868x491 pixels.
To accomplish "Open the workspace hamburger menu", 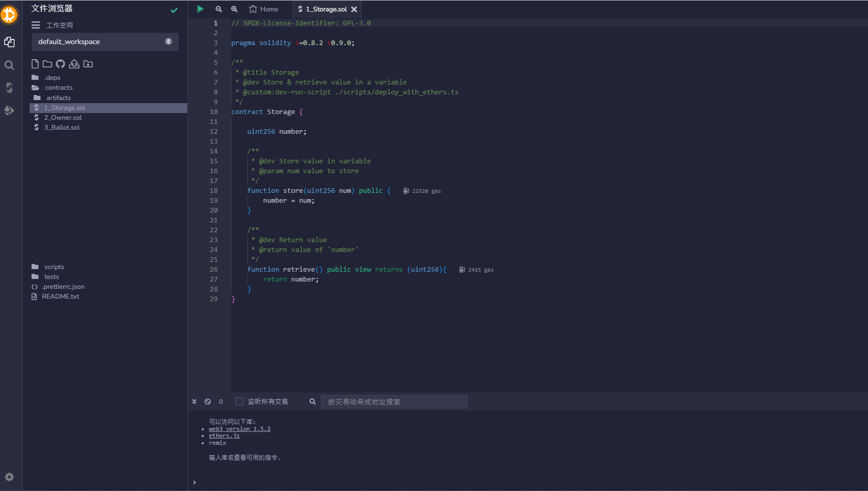I will pos(35,25).
